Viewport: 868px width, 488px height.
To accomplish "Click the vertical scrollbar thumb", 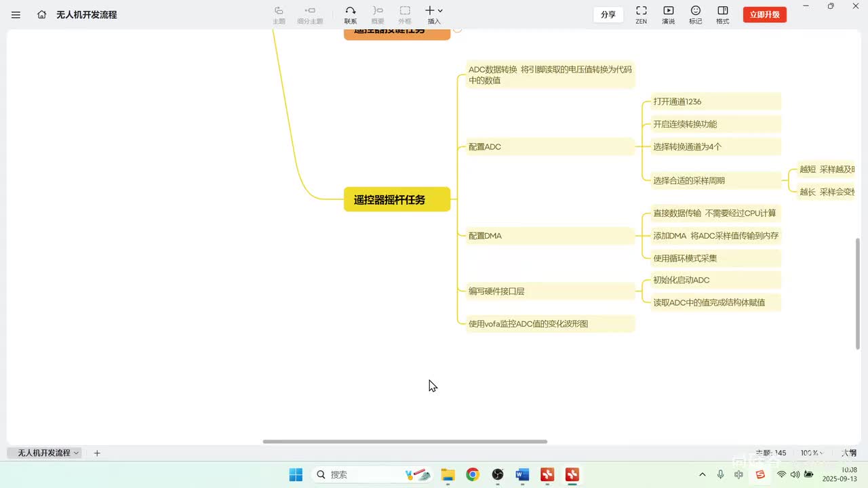I will pos(859,293).
